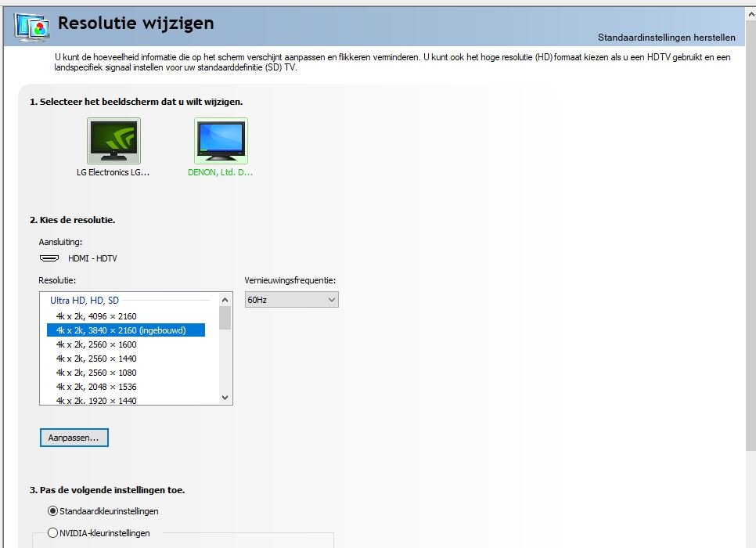The image size is (756, 548).
Task: Click the Ultra HD, HD, SD group header
Action: (x=85, y=301)
